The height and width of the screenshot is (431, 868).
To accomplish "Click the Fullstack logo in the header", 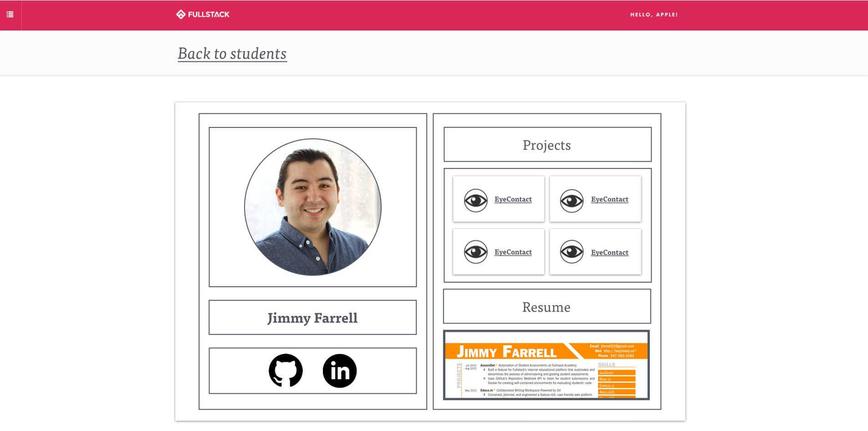I will [x=203, y=15].
